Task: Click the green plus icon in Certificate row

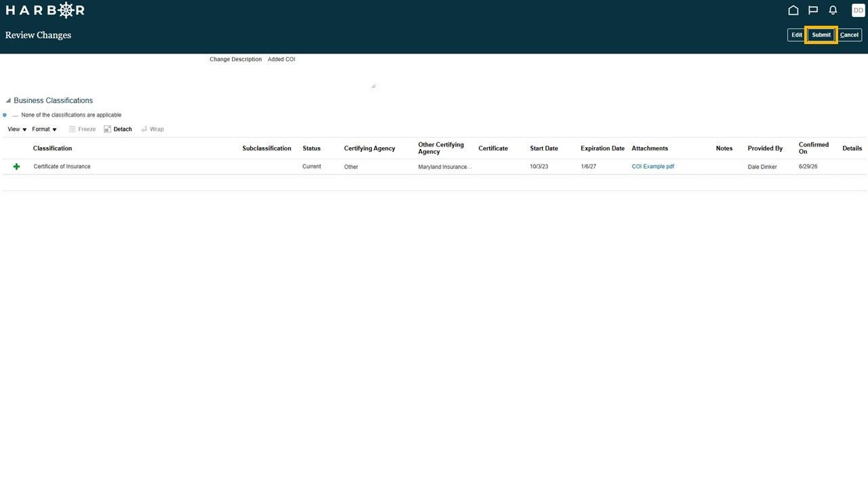Action: (16, 167)
